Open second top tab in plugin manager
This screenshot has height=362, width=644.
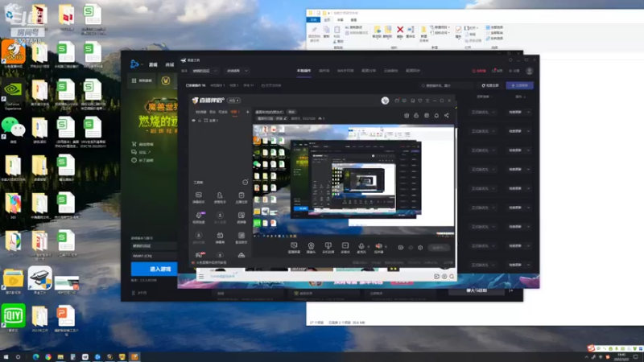click(x=324, y=71)
